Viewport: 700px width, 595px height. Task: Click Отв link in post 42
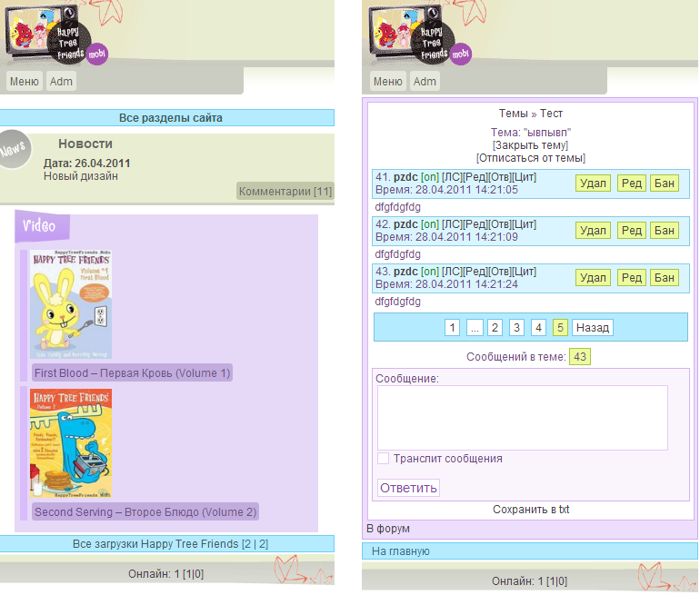[x=500, y=224]
